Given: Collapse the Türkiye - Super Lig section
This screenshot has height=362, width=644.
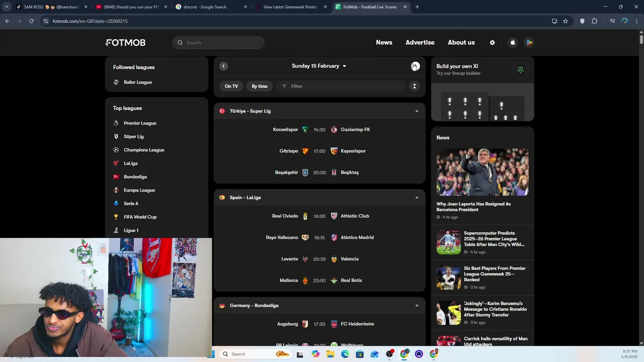Looking at the screenshot, I should tap(417, 111).
